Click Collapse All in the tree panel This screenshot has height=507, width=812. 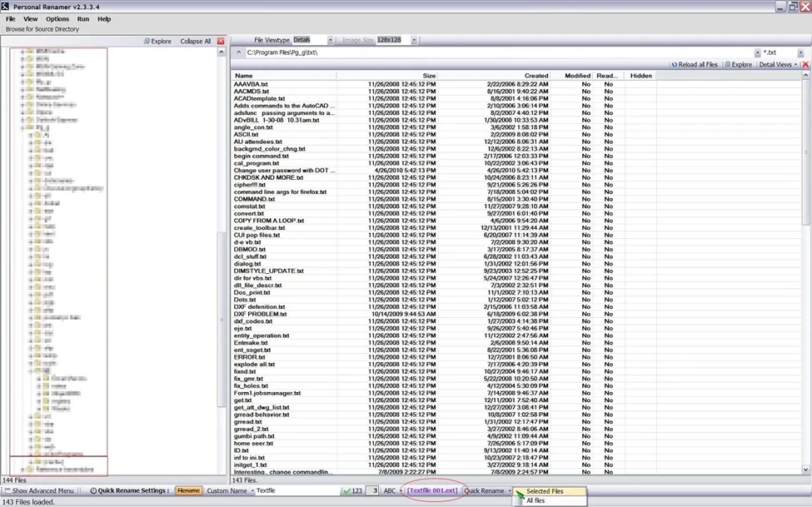[x=195, y=41]
